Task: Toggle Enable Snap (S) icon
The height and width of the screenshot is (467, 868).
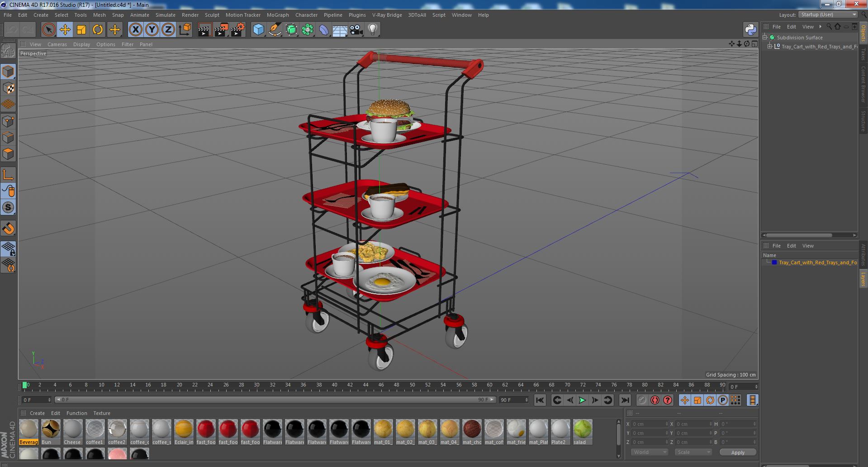Action: point(8,208)
